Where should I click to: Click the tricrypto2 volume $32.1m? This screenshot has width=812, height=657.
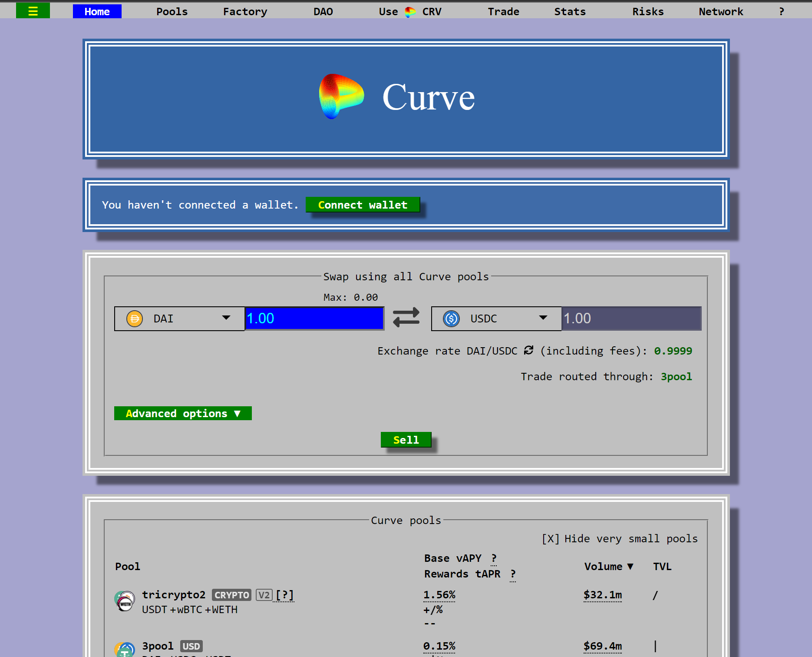click(x=603, y=595)
